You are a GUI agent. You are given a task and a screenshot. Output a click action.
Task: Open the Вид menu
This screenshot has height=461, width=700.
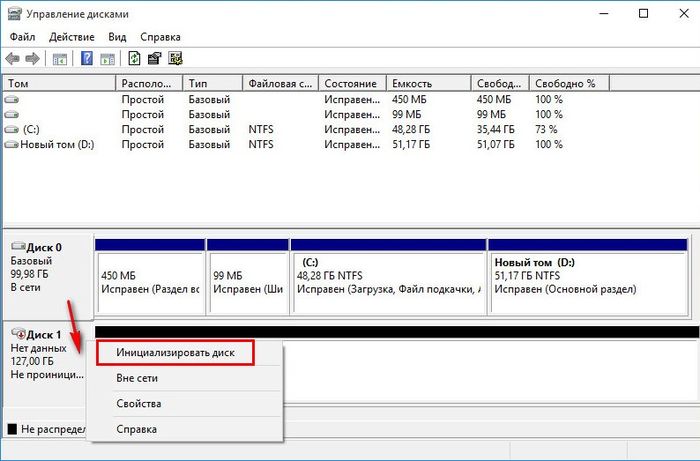(x=117, y=37)
